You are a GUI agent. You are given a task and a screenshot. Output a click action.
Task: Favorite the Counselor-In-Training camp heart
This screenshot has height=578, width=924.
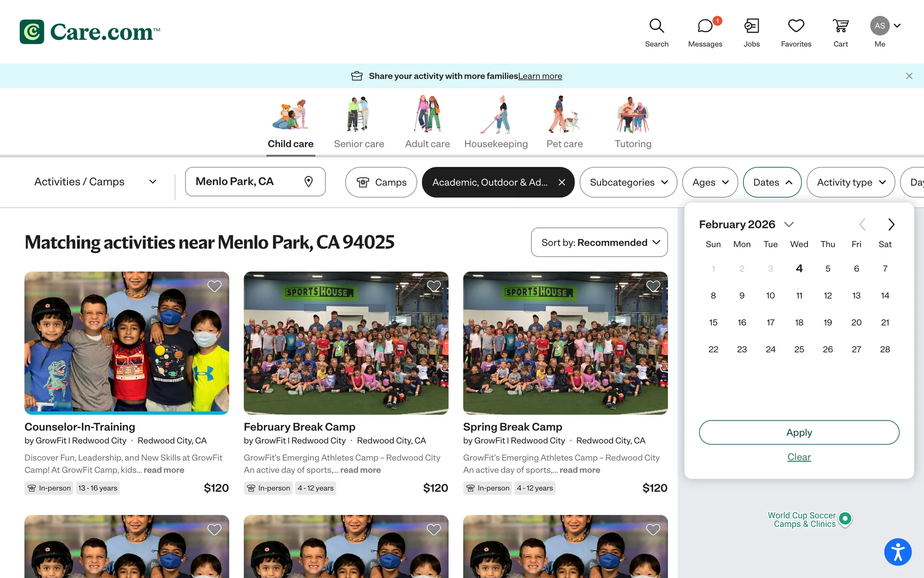pyautogui.click(x=214, y=286)
